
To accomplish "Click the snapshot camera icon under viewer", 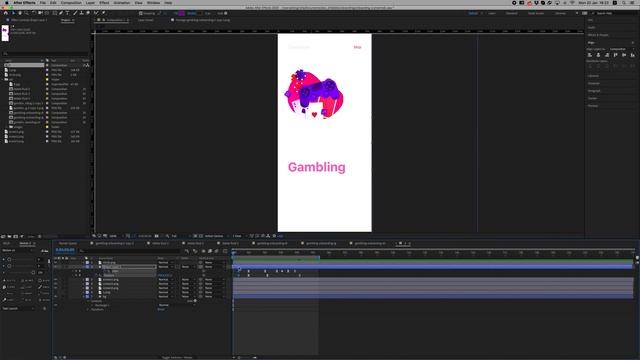I will click(156, 236).
